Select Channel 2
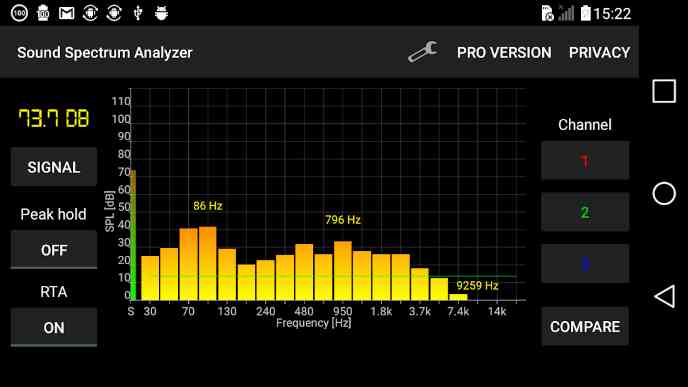This screenshot has width=688, height=387. tap(585, 212)
